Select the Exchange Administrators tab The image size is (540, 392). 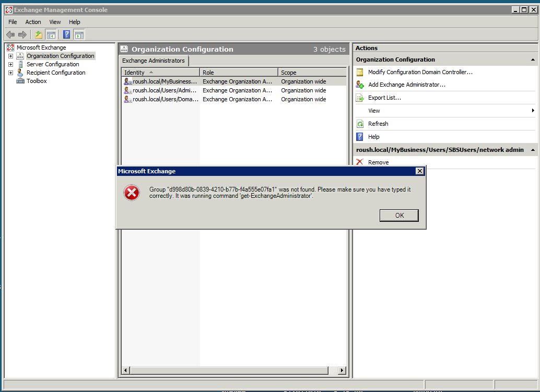pyautogui.click(x=153, y=61)
